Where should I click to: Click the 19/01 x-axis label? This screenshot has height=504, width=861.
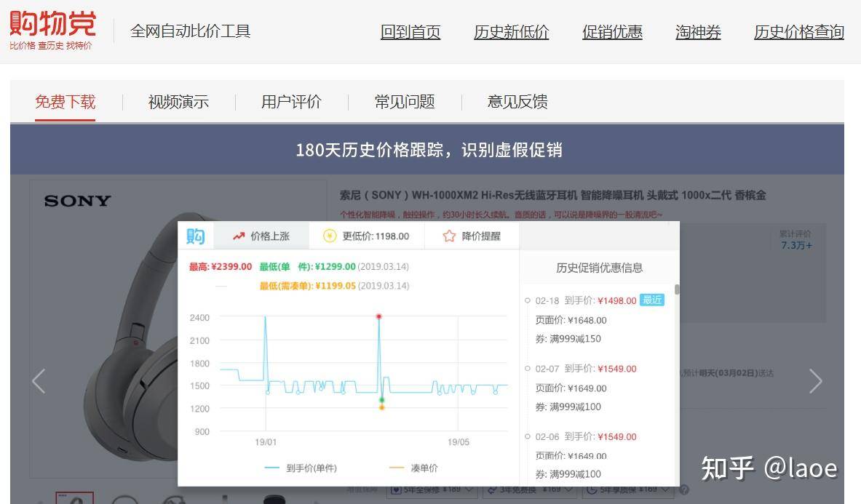266,442
